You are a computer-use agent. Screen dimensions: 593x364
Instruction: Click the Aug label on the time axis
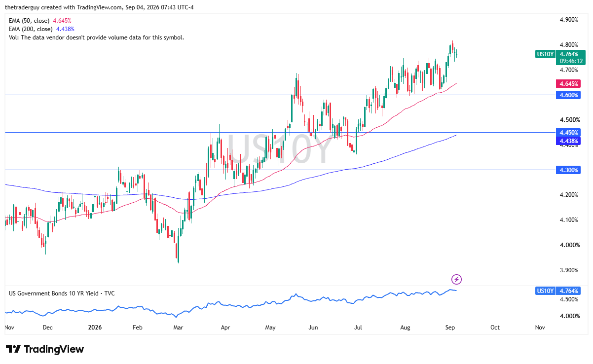tap(405, 327)
